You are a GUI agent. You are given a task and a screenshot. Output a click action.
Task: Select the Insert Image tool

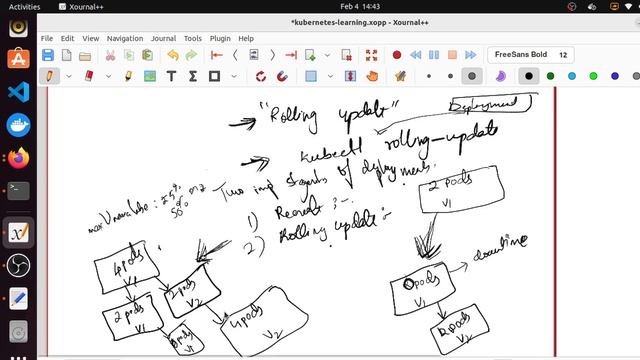(x=150, y=76)
